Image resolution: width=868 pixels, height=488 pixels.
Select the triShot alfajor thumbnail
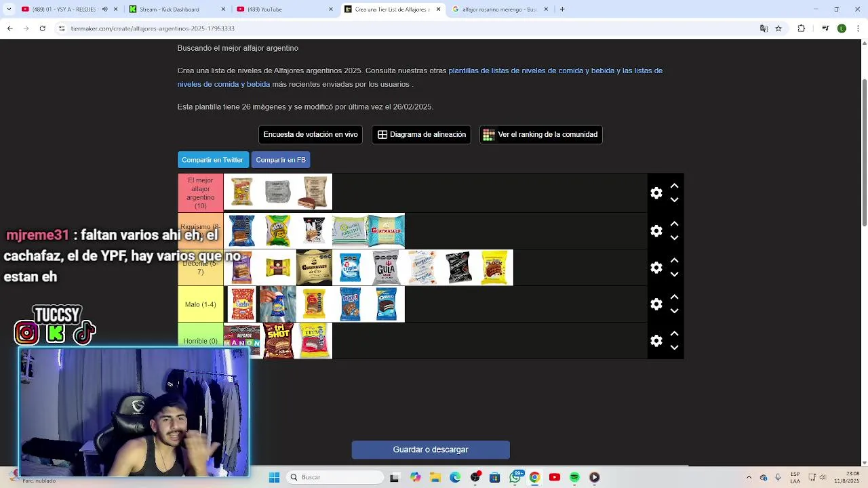click(278, 341)
